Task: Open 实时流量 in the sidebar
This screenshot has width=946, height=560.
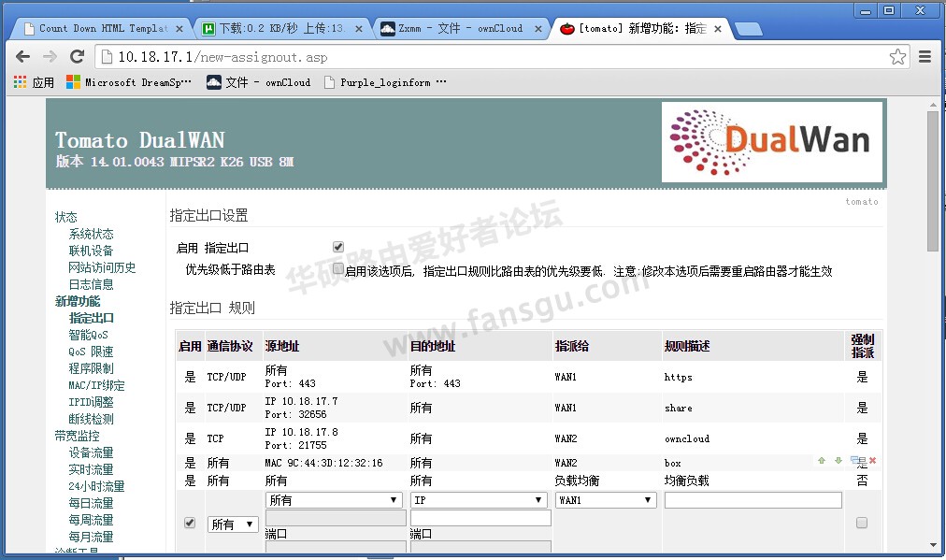Action: coord(91,469)
